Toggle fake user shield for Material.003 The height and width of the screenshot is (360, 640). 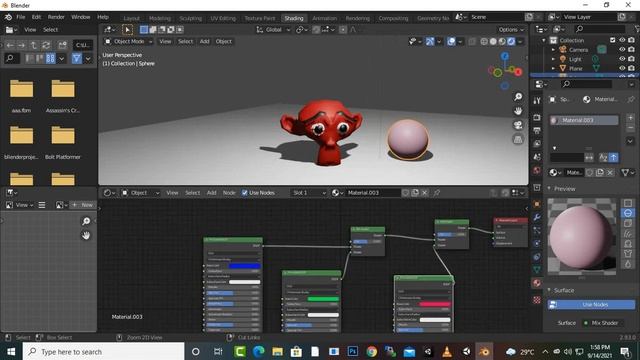point(405,193)
